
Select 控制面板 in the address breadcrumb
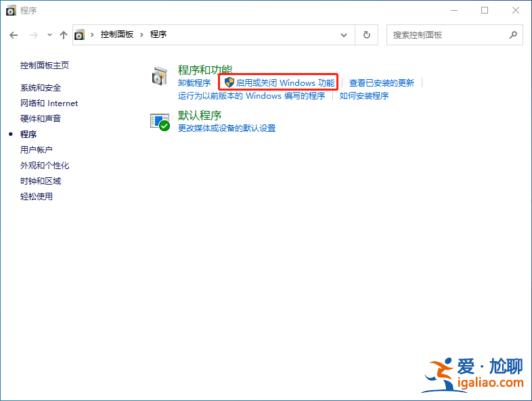[x=117, y=34]
